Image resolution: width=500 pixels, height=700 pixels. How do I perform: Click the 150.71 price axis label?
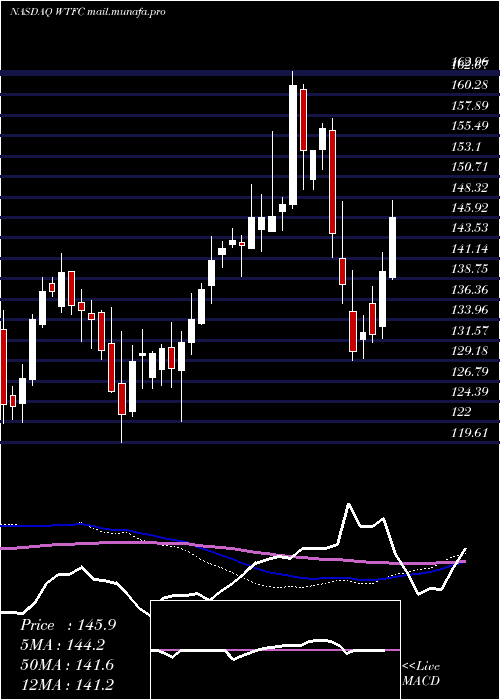click(469, 167)
